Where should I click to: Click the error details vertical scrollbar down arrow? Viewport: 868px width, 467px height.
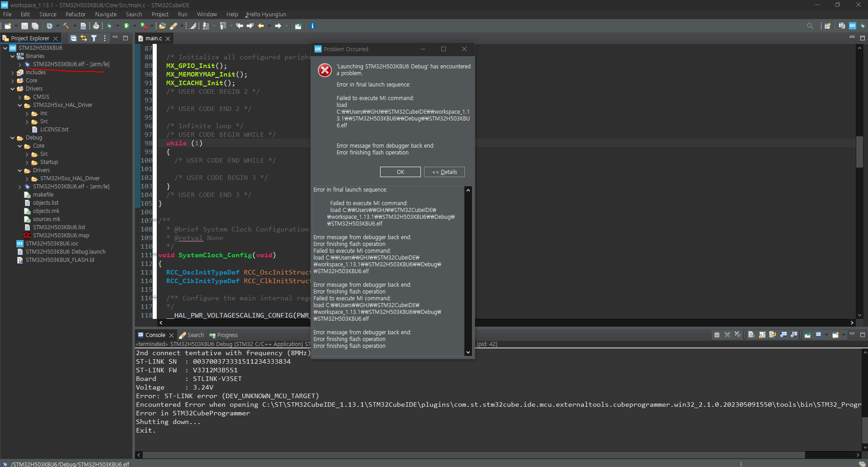[x=468, y=352]
